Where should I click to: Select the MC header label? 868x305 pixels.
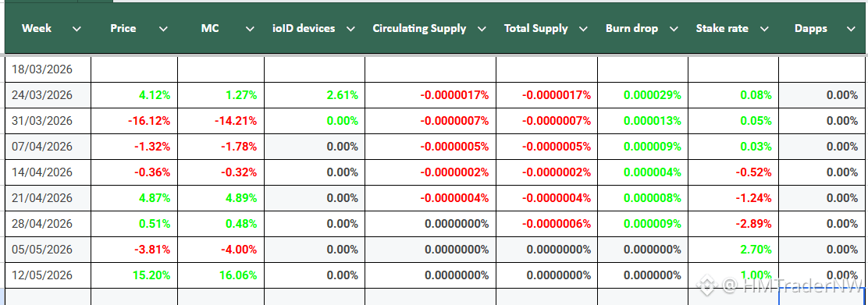coord(210,28)
